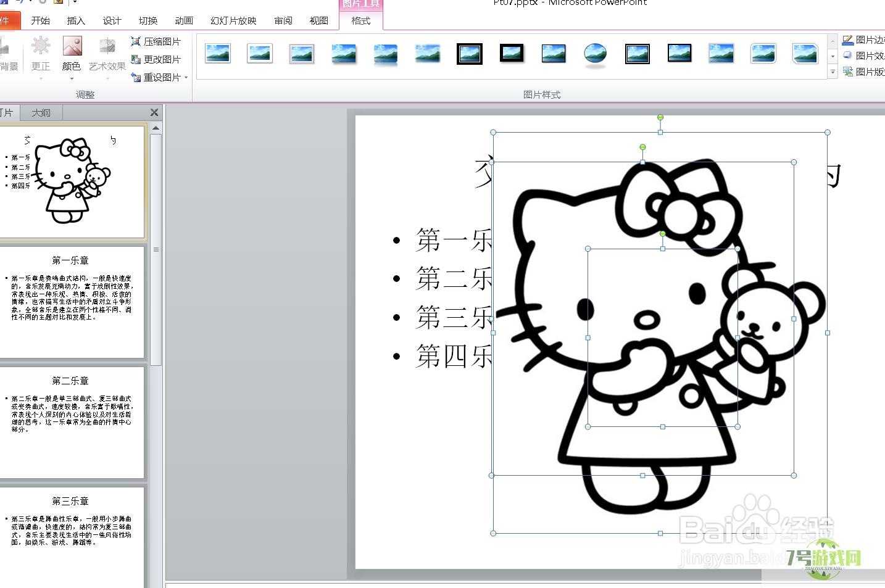Expand the Color dropdown arrow
The width and height of the screenshot is (885, 588).
coord(72,78)
